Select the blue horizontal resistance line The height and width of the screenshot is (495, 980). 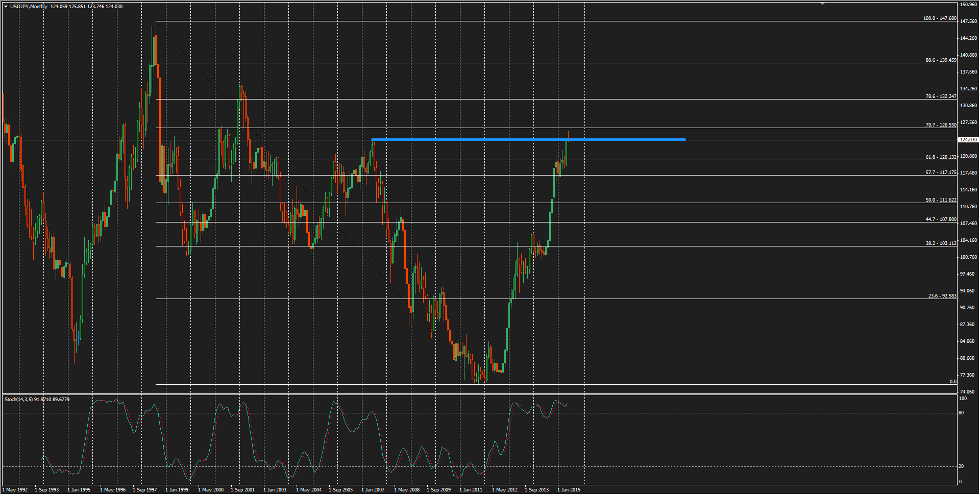pos(528,139)
